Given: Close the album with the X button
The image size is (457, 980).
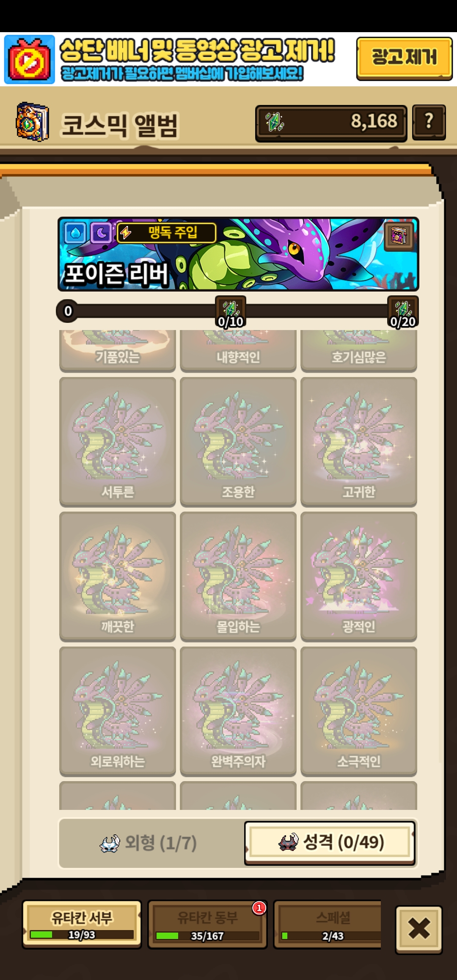Looking at the screenshot, I should 419,929.
